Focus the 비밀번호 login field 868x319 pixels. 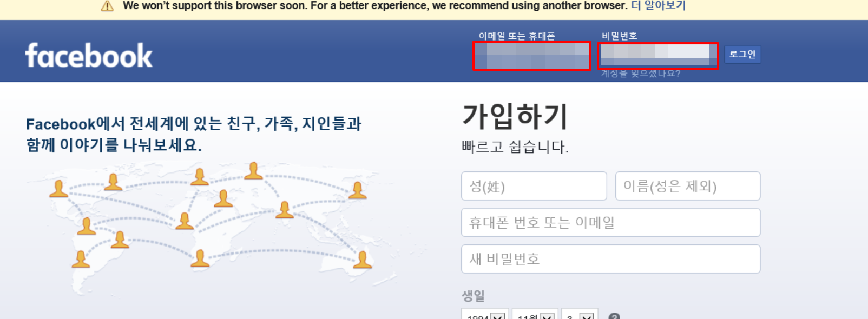coord(659,56)
